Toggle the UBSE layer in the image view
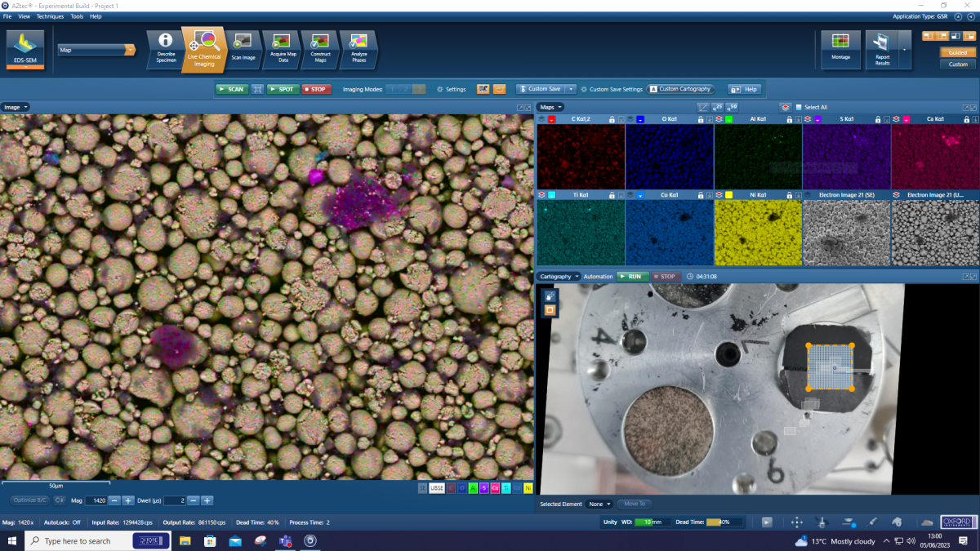Viewport: 980px width, 551px height. click(x=436, y=487)
